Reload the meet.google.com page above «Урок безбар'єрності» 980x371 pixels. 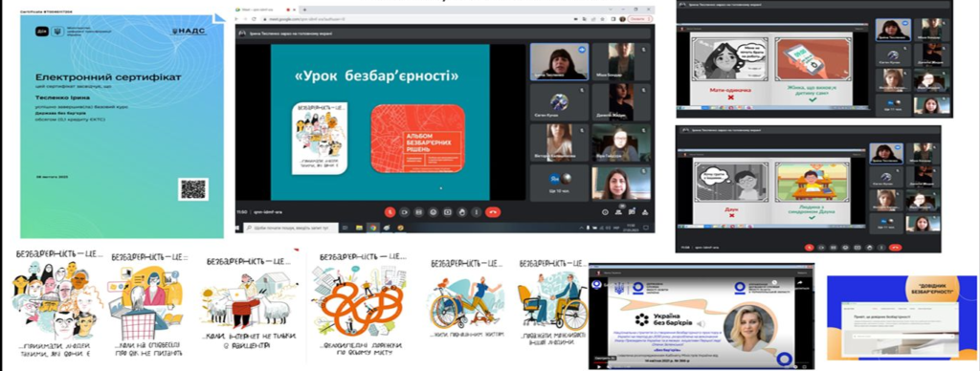[254, 19]
